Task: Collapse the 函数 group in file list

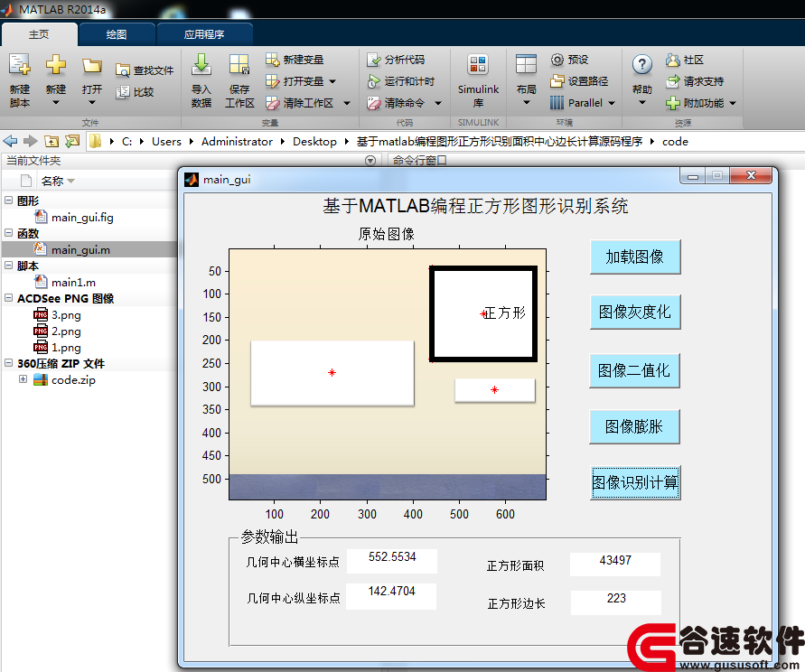Action: pos(9,232)
